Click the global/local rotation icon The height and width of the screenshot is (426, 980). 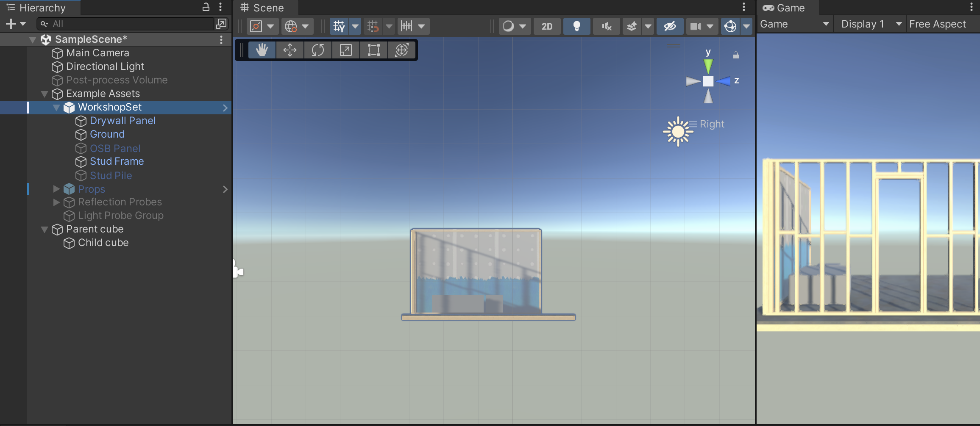[x=291, y=26]
